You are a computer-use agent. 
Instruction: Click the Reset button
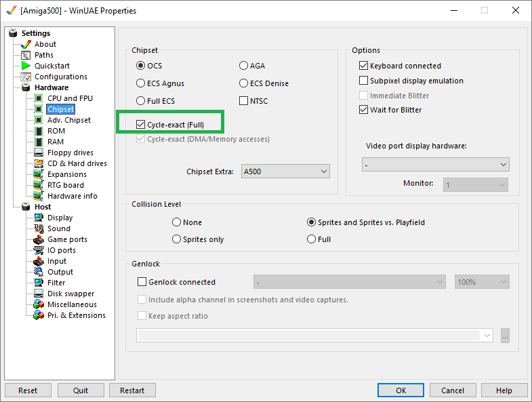[28, 390]
